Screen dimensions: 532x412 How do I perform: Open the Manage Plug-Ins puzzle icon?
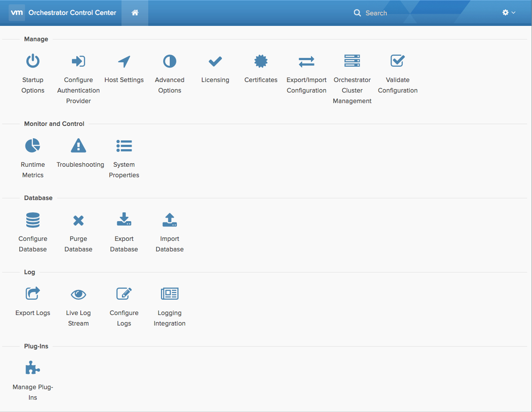click(33, 368)
